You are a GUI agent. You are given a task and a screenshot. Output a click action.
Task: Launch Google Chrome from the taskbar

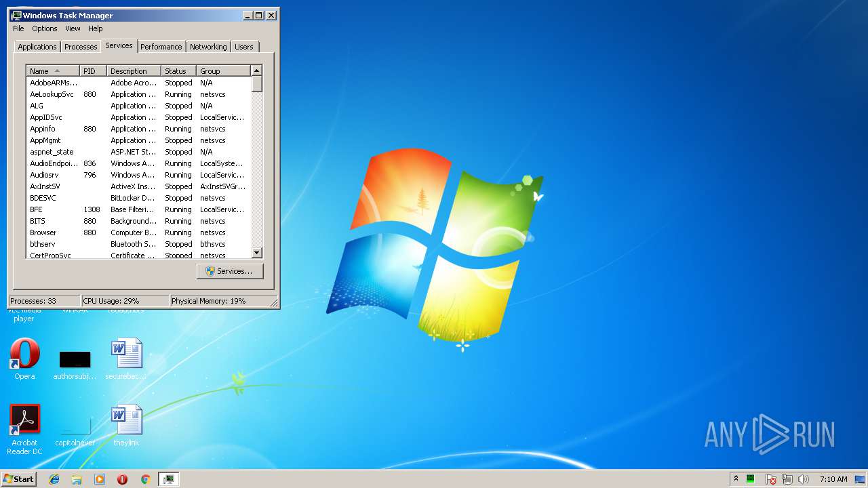click(x=145, y=479)
